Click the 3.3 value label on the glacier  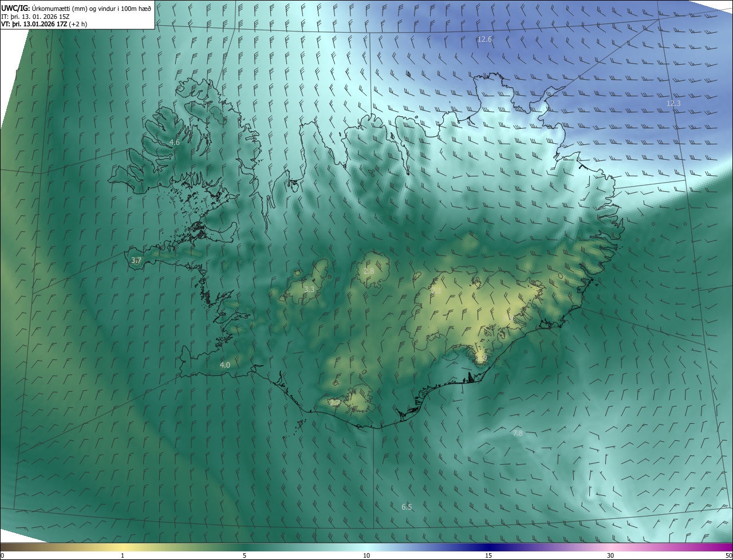click(x=309, y=290)
